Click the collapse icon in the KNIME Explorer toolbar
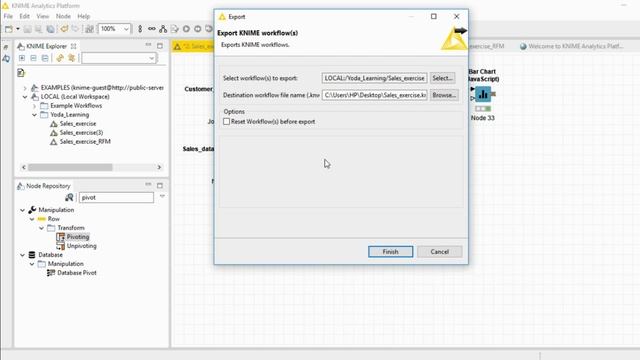Screen dimensions: 640x360 click(33, 58)
